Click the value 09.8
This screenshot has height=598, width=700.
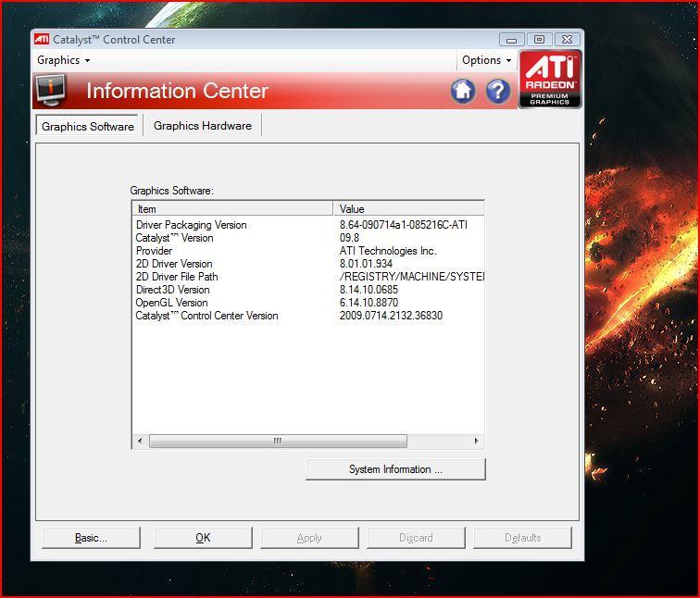[350, 238]
